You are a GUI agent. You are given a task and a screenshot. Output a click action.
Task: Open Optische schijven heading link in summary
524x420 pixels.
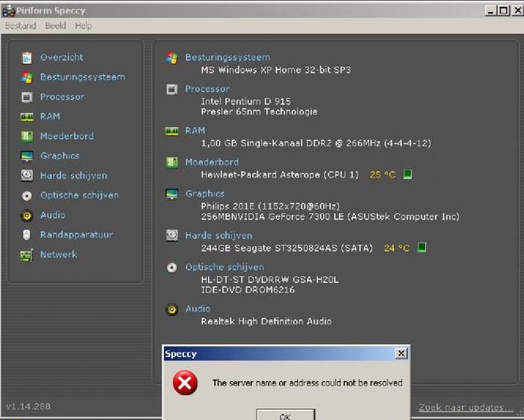[x=225, y=267]
